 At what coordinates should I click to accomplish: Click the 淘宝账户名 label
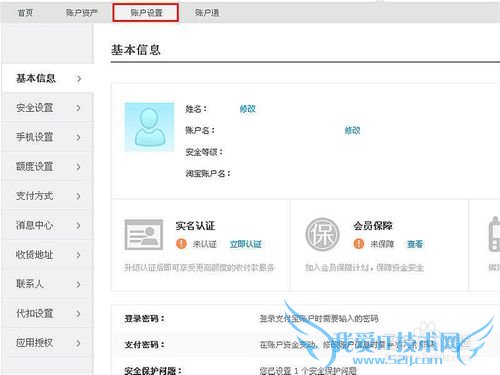(x=208, y=174)
